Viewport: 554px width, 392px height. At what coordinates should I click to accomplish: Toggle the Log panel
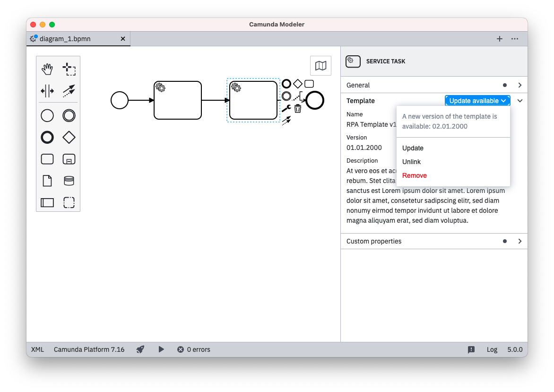click(492, 349)
